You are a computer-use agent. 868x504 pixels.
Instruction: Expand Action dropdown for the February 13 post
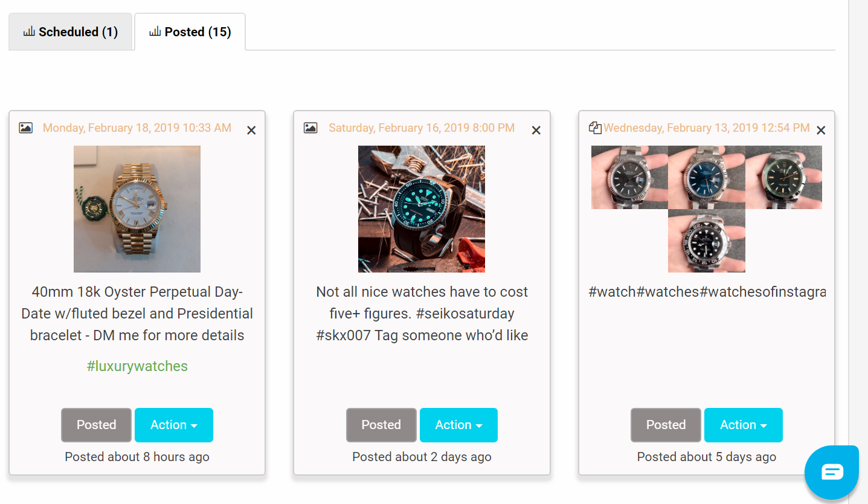pyautogui.click(x=743, y=425)
